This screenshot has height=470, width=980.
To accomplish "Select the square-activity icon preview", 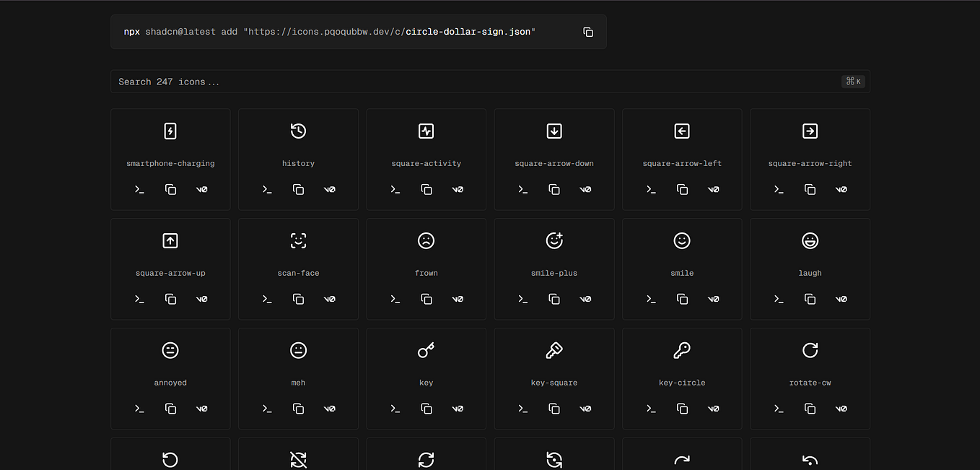I will tap(426, 131).
